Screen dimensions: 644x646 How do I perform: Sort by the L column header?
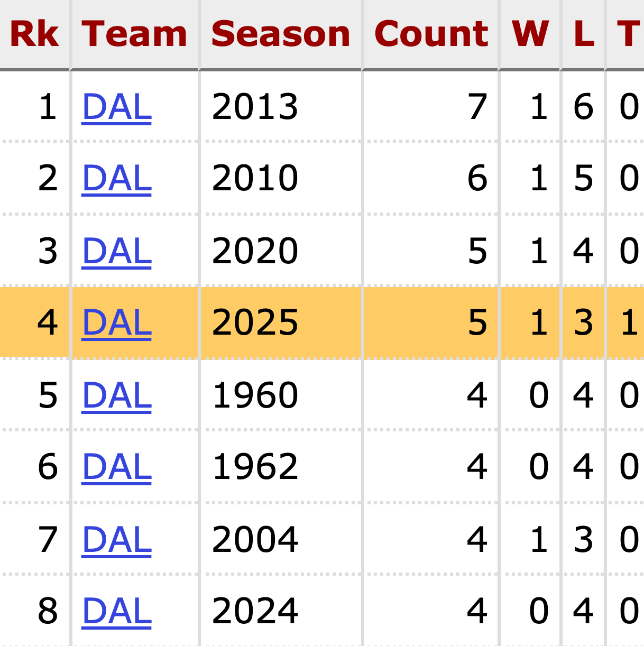pos(584,34)
